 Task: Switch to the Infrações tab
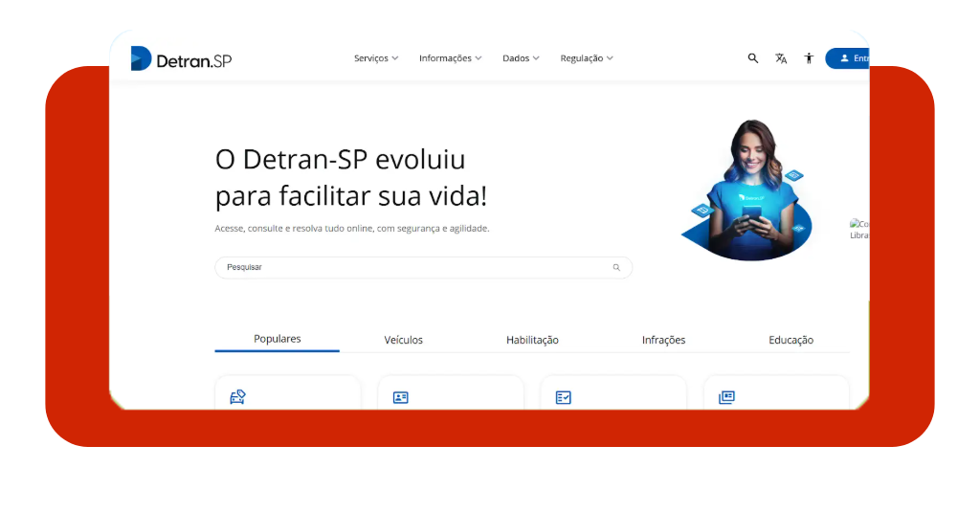click(x=664, y=340)
